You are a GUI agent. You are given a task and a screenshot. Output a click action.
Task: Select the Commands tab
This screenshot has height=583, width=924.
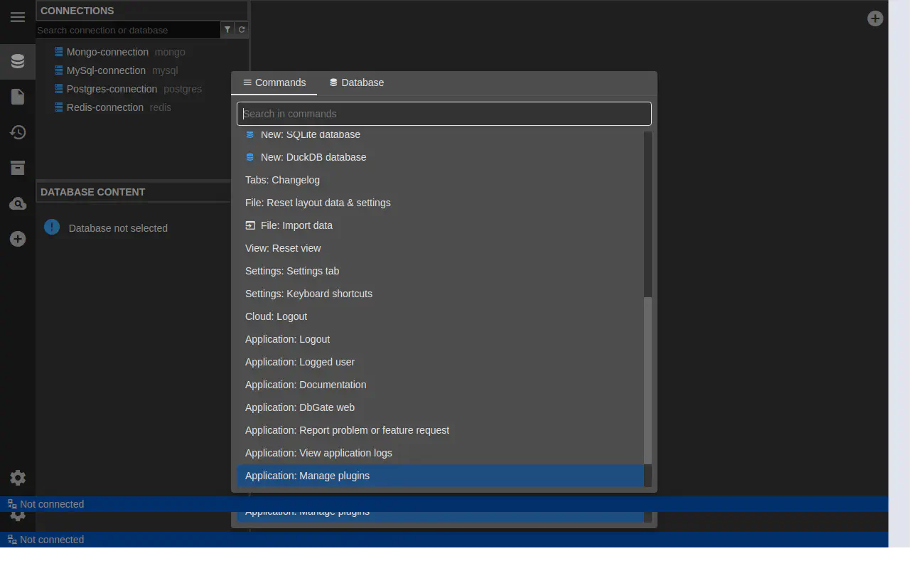(274, 82)
